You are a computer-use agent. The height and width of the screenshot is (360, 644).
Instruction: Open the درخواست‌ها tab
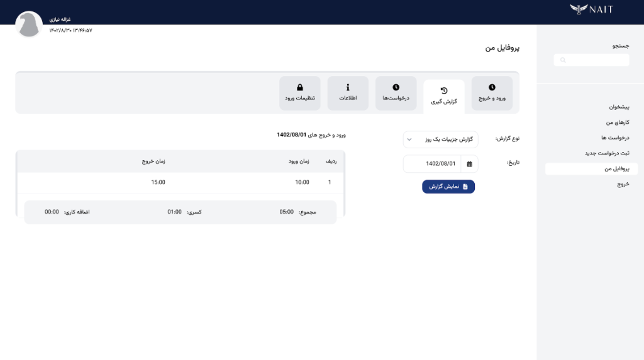(396, 93)
